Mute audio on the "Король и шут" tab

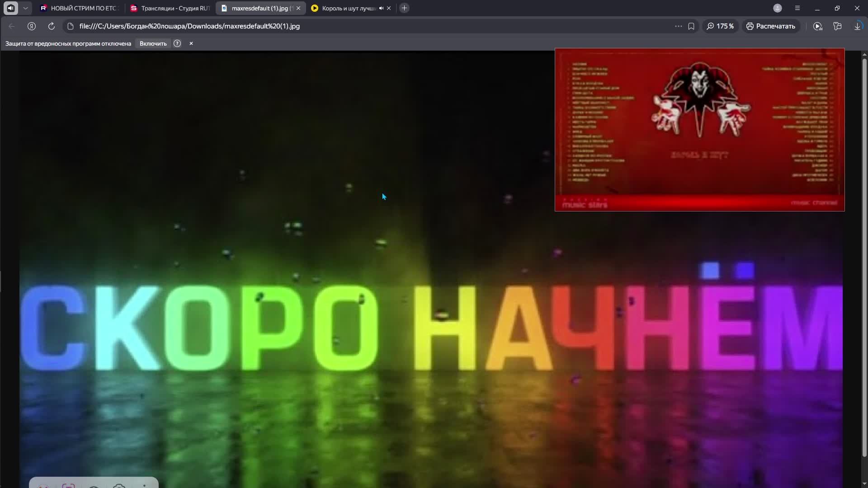(x=381, y=8)
